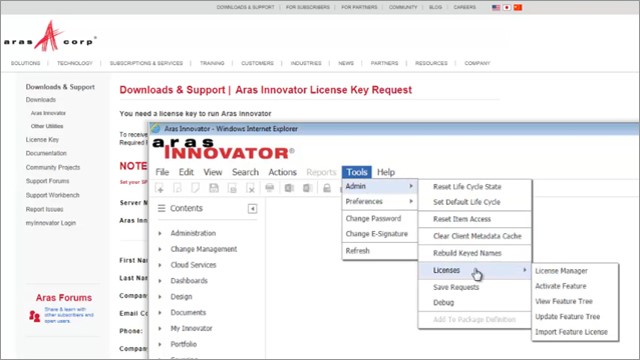This screenshot has height=360, width=640.
Task: Click the Print toolbar icon
Action: 269,188
